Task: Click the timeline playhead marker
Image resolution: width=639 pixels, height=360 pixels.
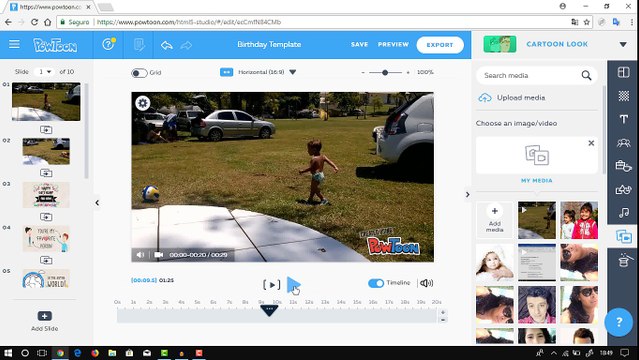Action: tap(269, 310)
